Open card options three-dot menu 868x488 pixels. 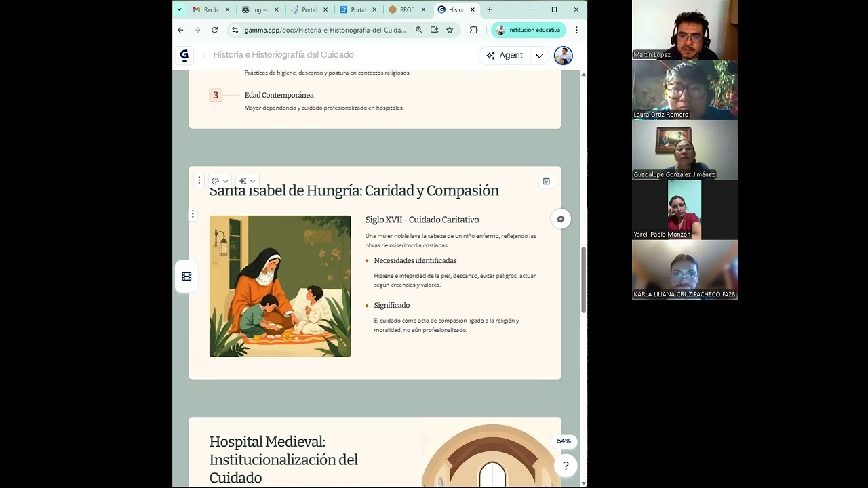(199, 180)
